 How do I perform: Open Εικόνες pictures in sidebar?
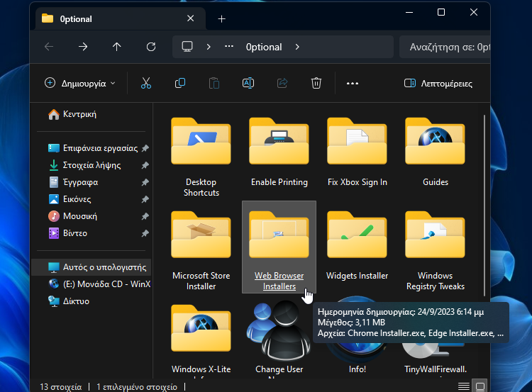[x=70, y=199]
